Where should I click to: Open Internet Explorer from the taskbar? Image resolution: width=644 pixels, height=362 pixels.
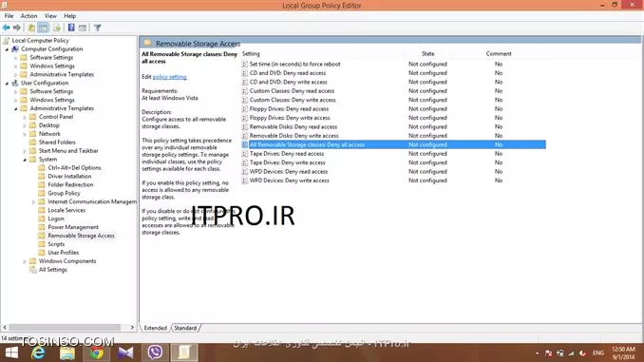[38, 352]
